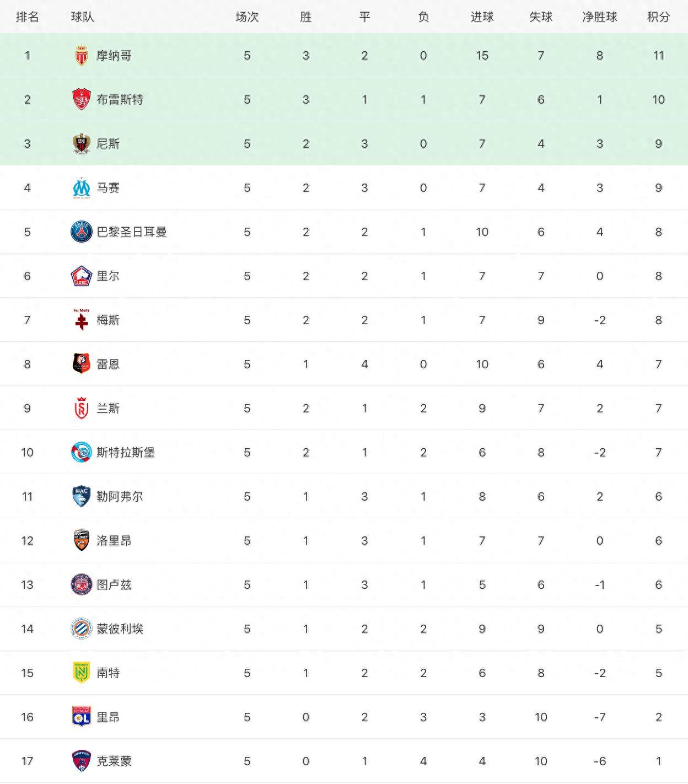Click the 巴黎圣日耳曼 team name

click(132, 232)
